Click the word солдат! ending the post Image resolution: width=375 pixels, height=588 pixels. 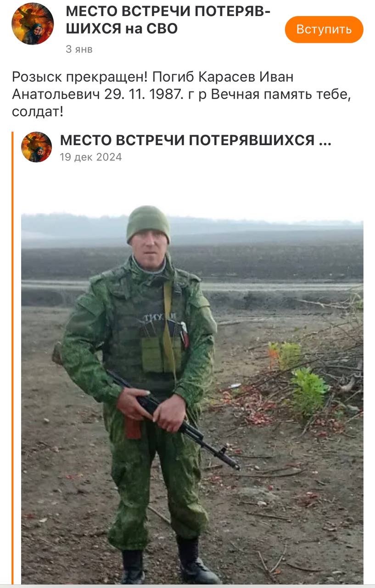click(38, 112)
